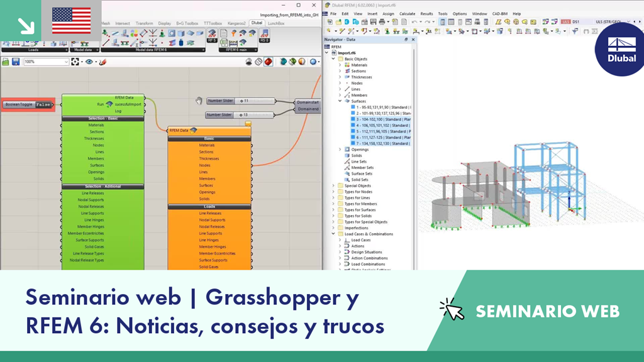Toggle wireframe preview mode in Grasshopper
This screenshot has height=362, width=644.
point(258,62)
